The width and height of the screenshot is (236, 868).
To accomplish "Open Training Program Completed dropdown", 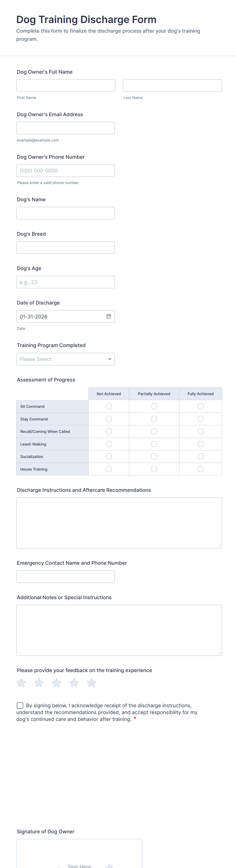I will pyautogui.click(x=65, y=359).
